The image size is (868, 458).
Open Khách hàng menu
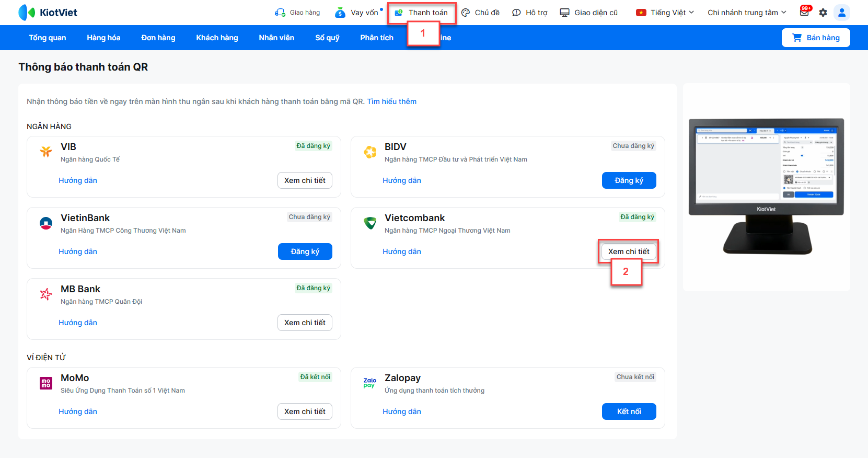[217, 38]
